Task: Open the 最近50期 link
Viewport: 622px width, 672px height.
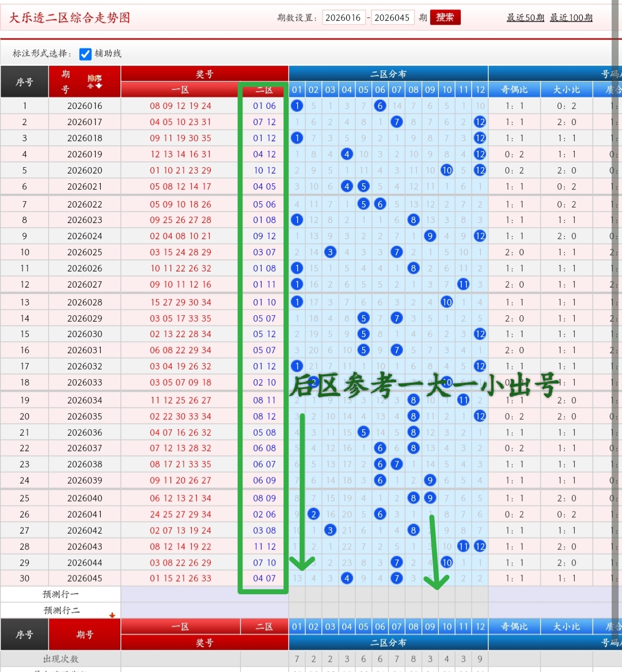Action: pyautogui.click(x=525, y=18)
